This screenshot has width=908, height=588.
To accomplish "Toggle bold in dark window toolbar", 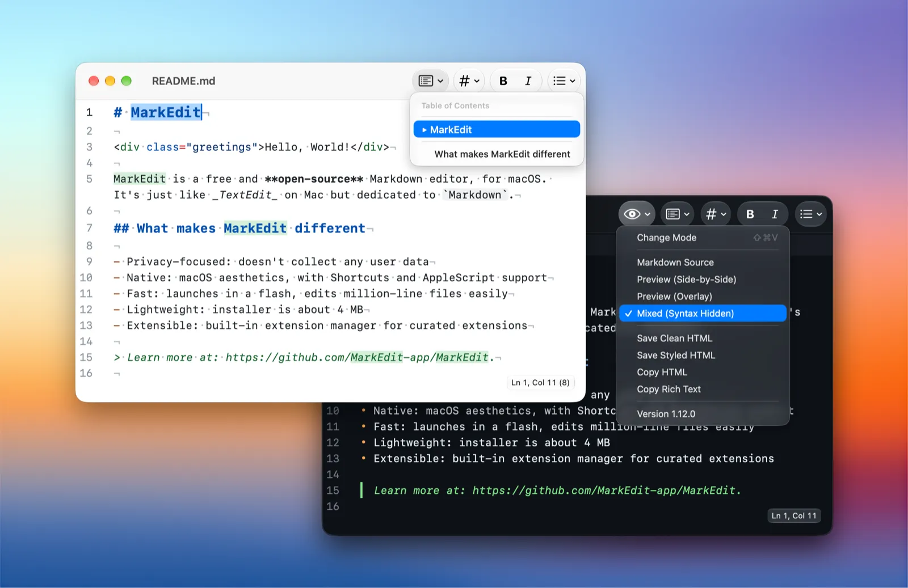I will [750, 214].
